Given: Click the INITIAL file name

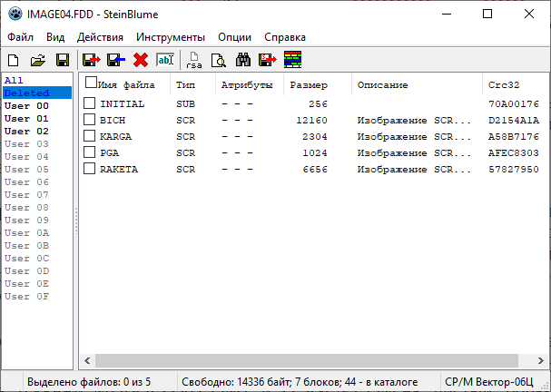Looking at the screenshot, I should [122, 104].
